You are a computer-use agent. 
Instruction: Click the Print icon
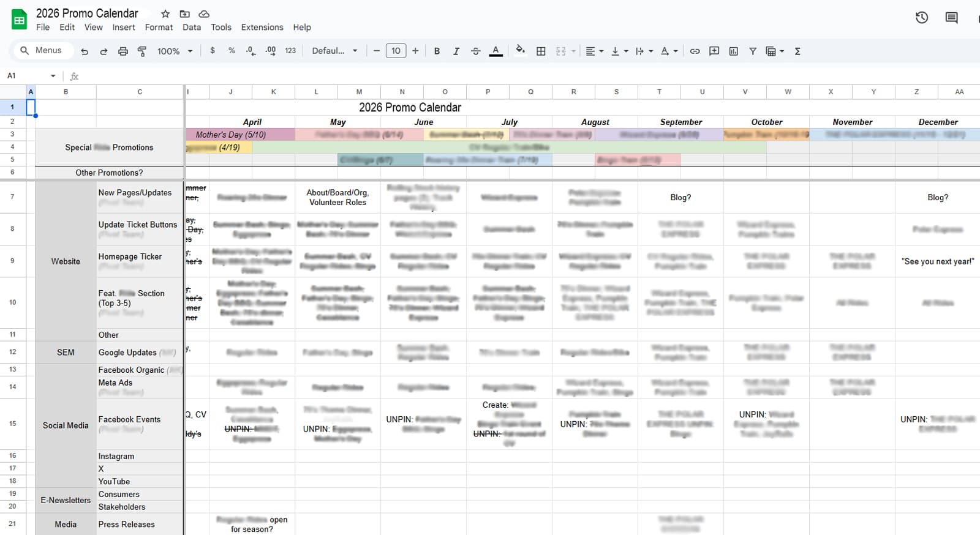(123, 51)
